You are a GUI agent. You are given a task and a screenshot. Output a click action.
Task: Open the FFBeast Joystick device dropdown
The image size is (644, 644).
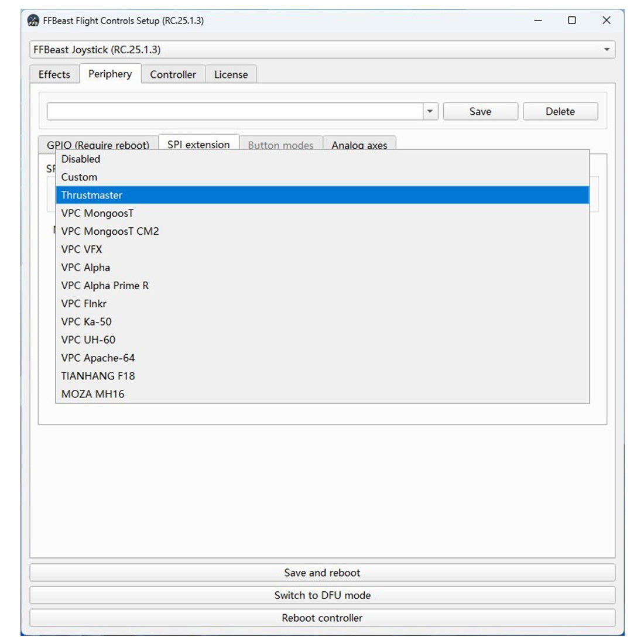point(321,50)
